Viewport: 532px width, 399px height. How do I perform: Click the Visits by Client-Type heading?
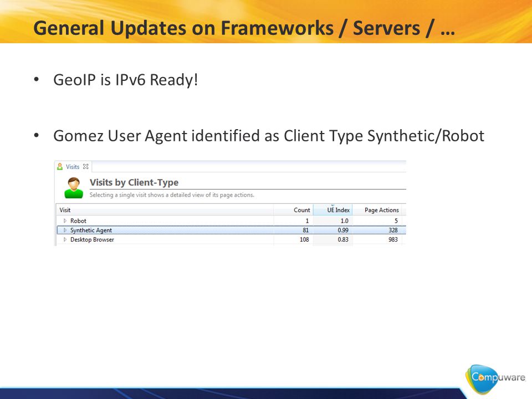point(134,182)
